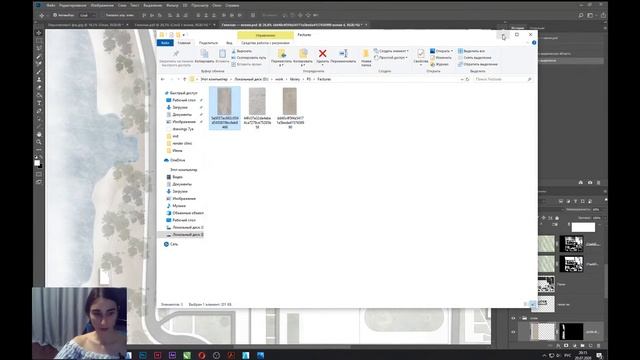Toggle Автовыбор checkbox in options bar
This screenshot has height=360, width=640.
pyautogui.click(x=55, y=15)
